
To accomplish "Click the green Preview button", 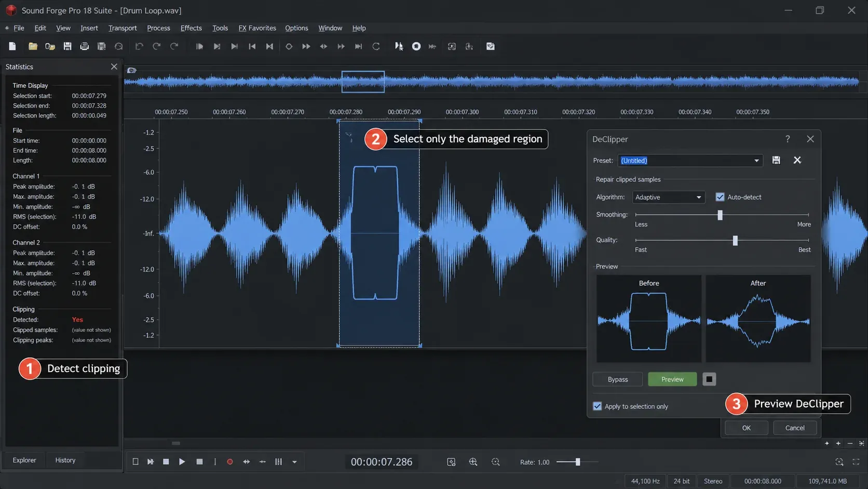I will 672,379.
